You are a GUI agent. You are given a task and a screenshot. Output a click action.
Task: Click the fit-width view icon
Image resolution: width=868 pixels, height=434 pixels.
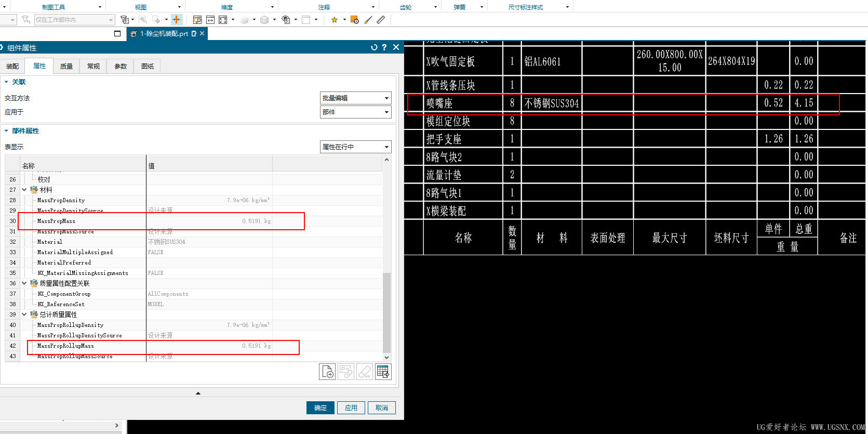(x=210, y=20)
